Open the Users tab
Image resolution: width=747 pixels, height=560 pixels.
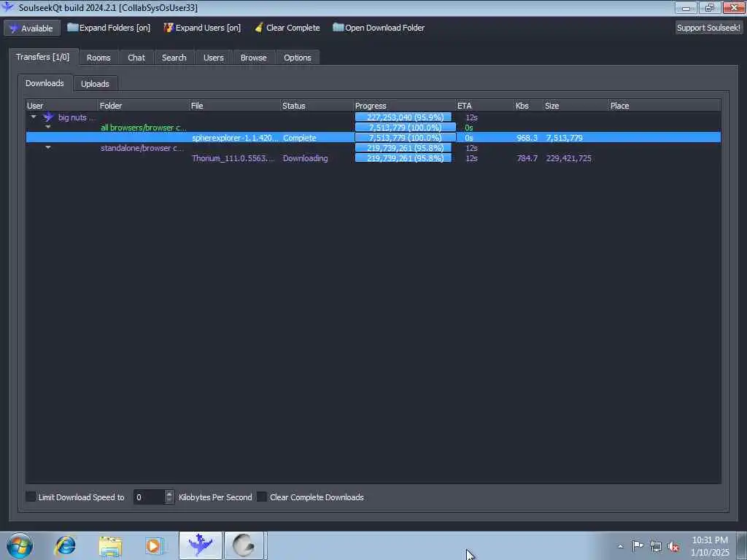pos(214,58)
